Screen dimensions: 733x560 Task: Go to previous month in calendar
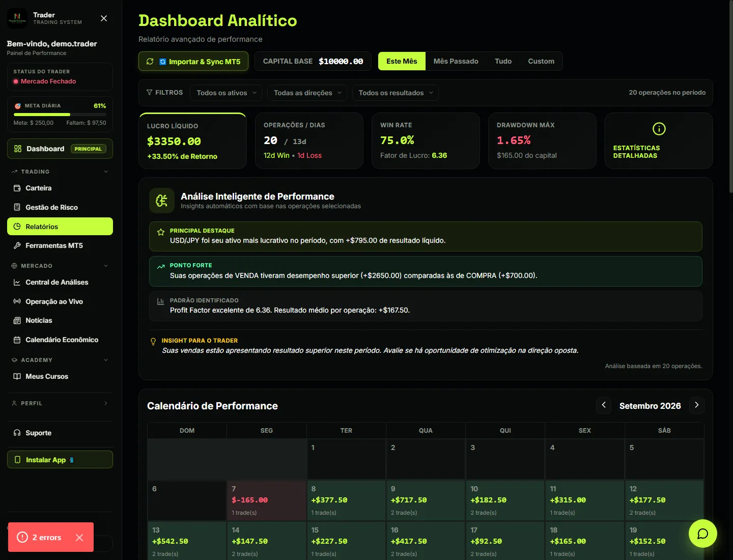pos(604,405)
